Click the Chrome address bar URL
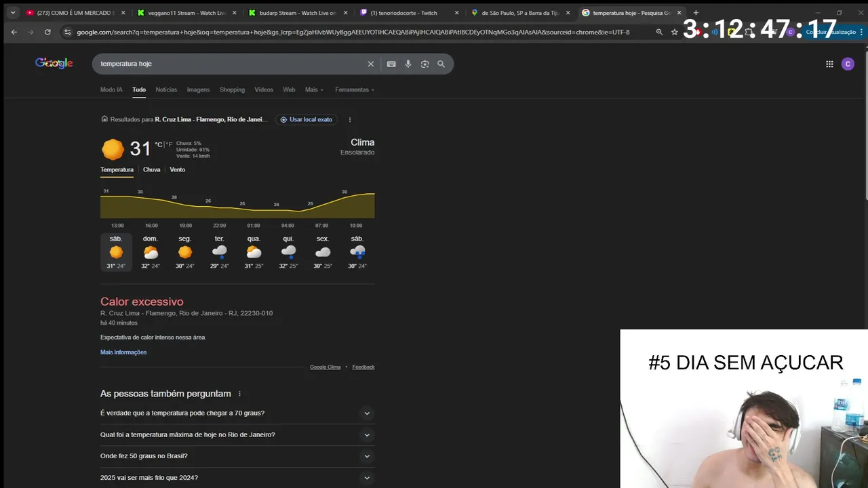Image resolution: width=868 pixels, height=488 pixels. point(353,32)
